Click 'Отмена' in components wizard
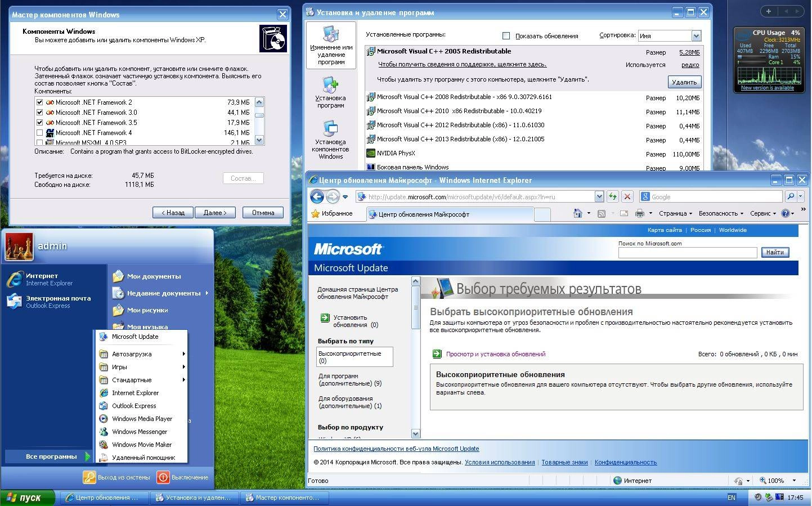Screen dimensions: 812x506 click(263, 213)
